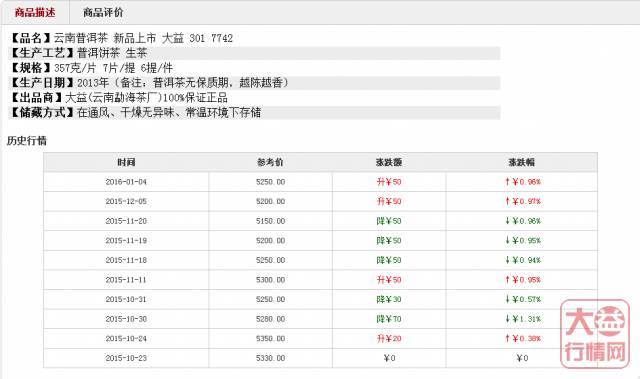Viewport: 640px width, 379px height.
Task: Select the date 2015-11-18 cell
Action: (x=126, y=260)
